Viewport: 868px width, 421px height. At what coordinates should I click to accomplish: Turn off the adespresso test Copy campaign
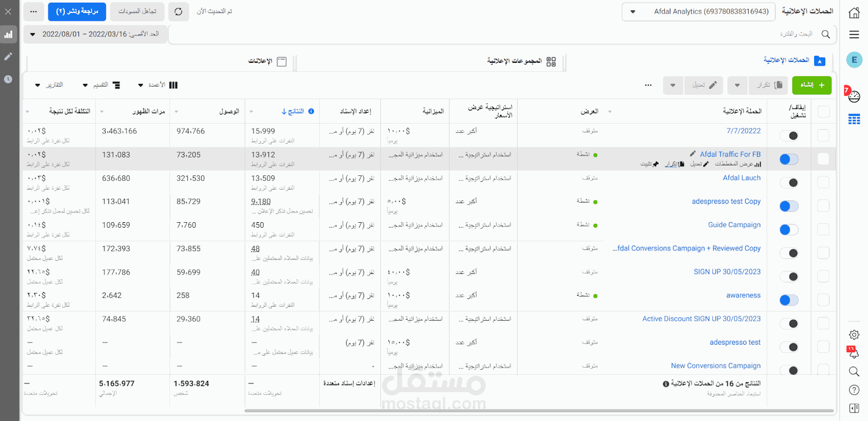(789, 206)
